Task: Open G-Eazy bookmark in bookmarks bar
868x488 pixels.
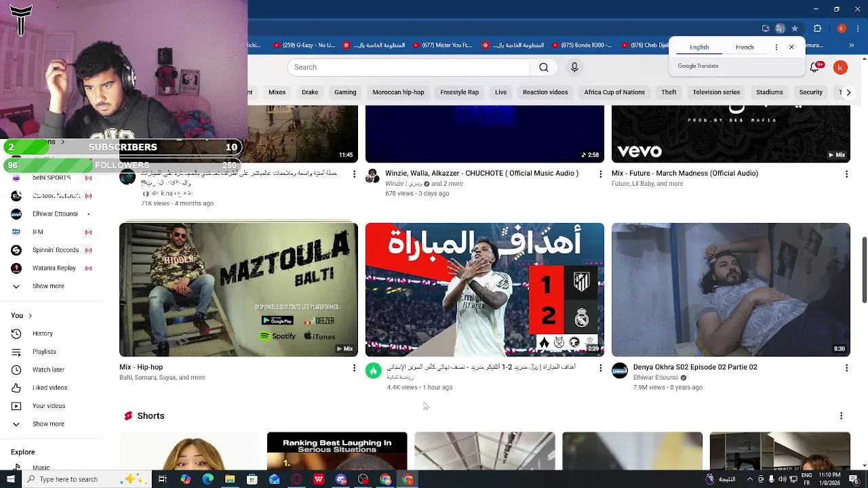Action: coord(304,45)
